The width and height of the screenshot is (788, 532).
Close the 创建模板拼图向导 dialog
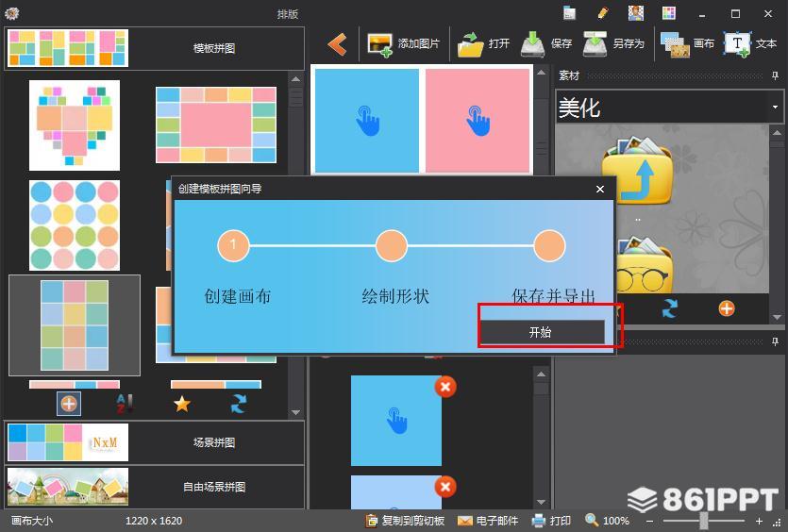pyautogui.click(x=599, y=189)
